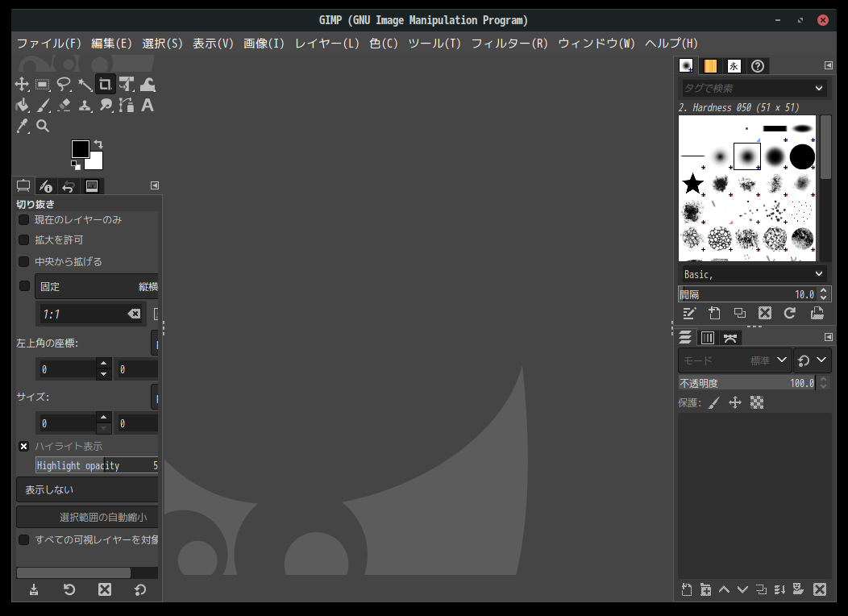Swap foreground and background colors

point(98,144)
